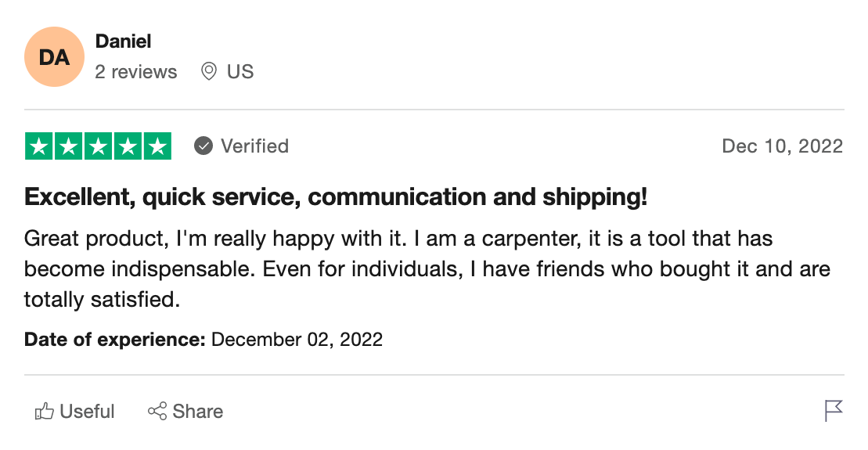Click the Date of experience line
Viewport: 868px width, 450px height.
click(x=203, y=340)
